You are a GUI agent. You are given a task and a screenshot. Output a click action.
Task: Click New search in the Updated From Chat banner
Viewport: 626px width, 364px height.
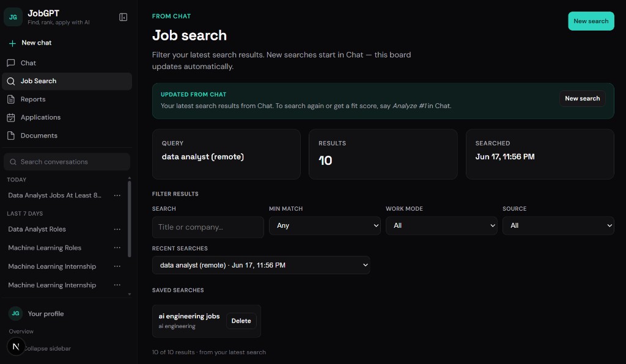click(x=582, y=98)
